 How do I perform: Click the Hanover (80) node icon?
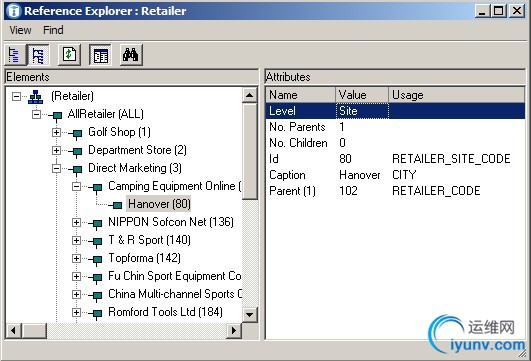click(116, 205)
